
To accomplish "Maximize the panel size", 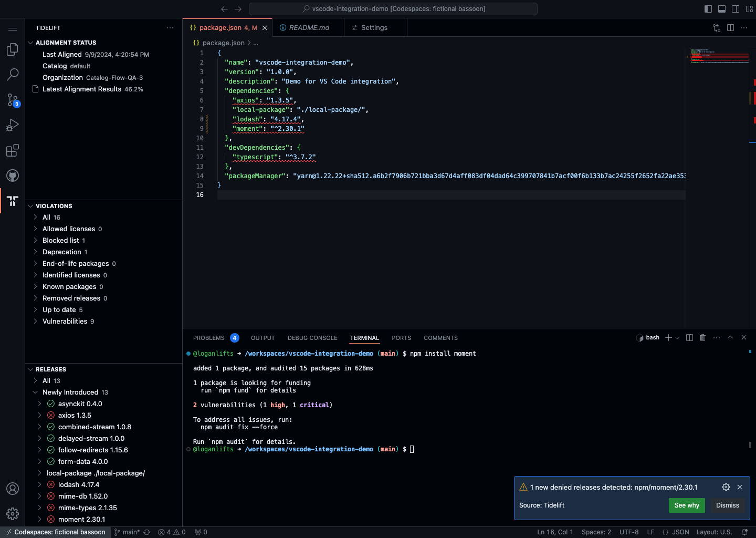I will [730, 338].
